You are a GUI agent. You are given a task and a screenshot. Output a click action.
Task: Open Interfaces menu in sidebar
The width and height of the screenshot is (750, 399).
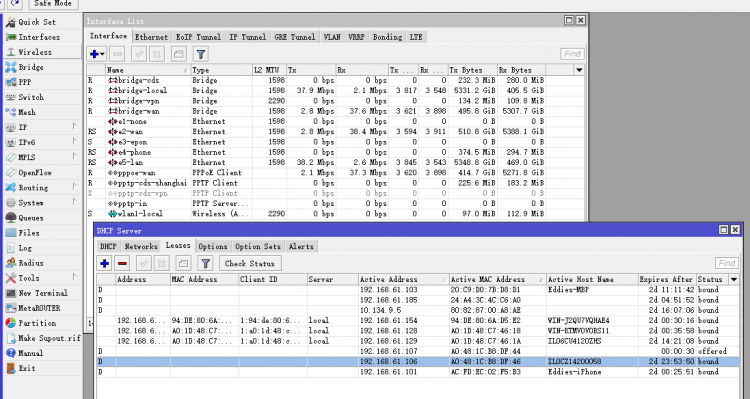pos(39,37)
